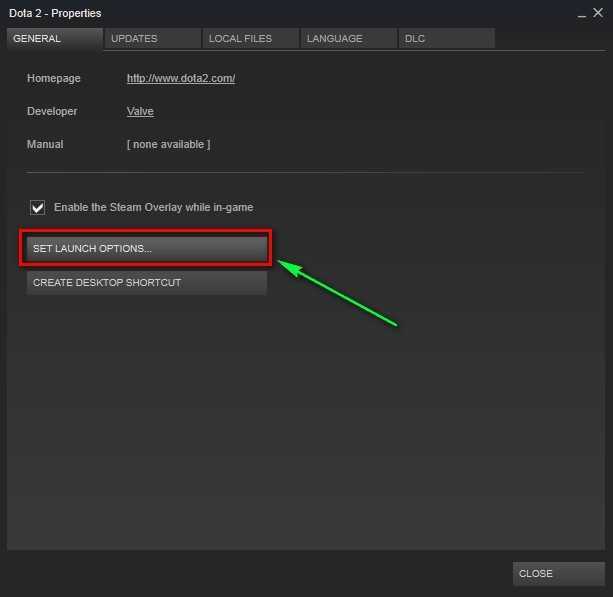
Task: Minimize the Dota 2 Properties window
Action: coord(581,14)
